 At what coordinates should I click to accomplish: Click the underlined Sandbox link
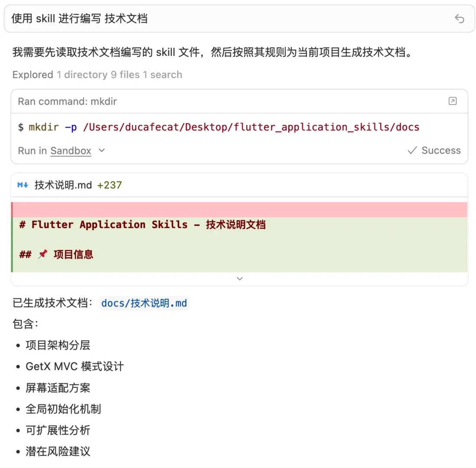click(71, 151)
